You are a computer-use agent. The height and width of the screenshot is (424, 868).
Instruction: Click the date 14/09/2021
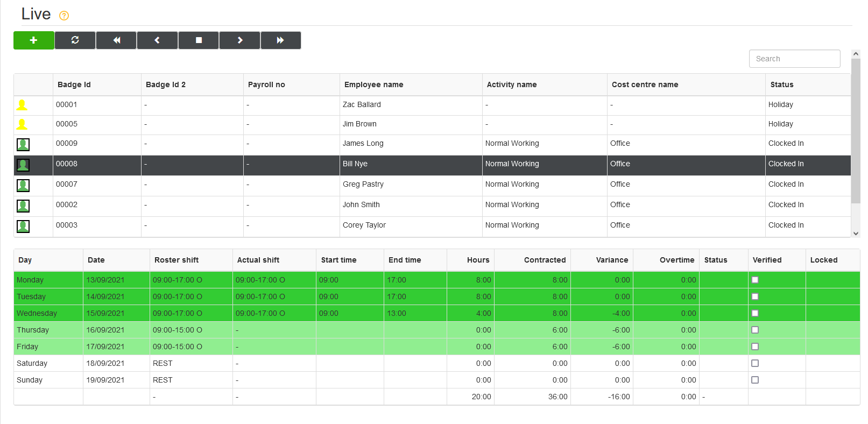105,297
